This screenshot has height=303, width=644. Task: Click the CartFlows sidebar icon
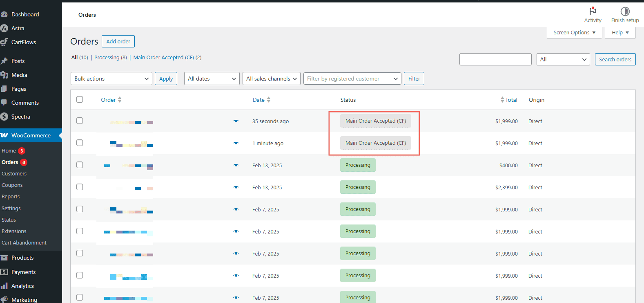point(4,42)
